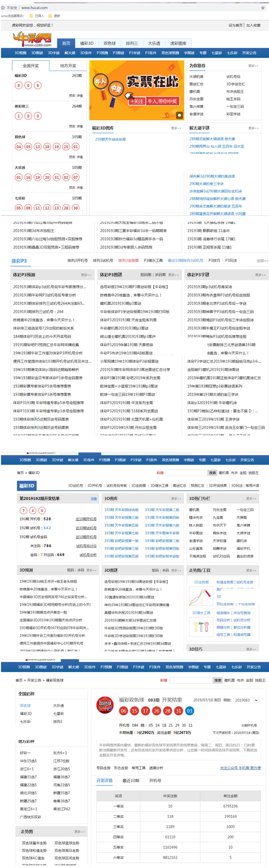The width and height of the screenshot is (269, 868).
Task: Click the 牛彩网 site logo
Action: click(x=32, y=39)
